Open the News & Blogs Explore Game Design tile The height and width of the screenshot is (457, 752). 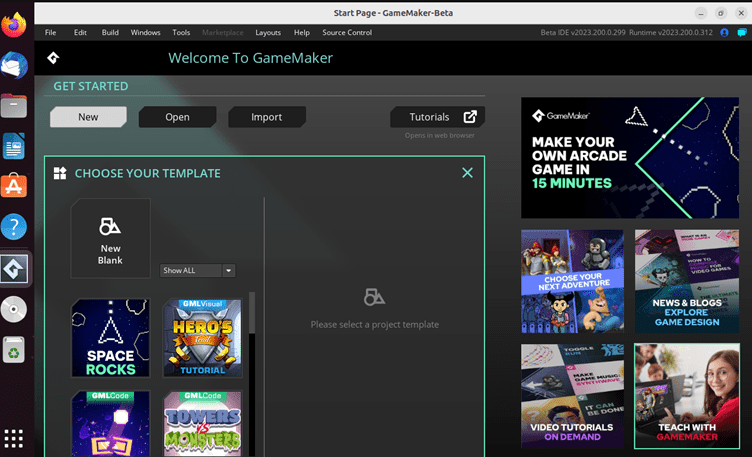tap(687, 281)
